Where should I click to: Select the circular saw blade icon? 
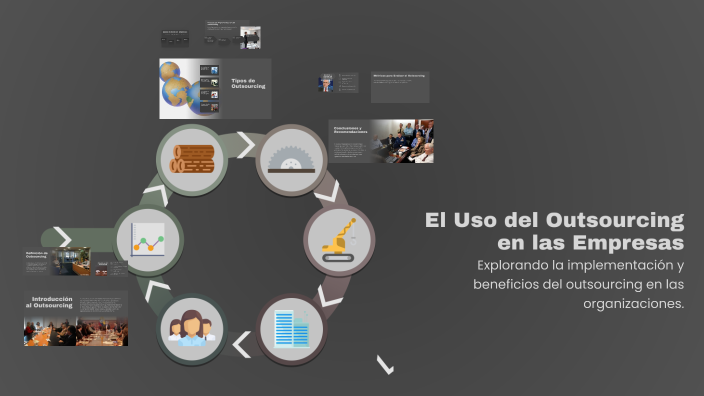tap(291, 159)
